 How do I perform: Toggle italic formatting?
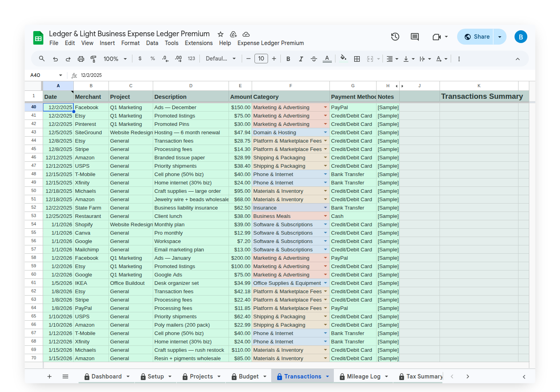301,59
